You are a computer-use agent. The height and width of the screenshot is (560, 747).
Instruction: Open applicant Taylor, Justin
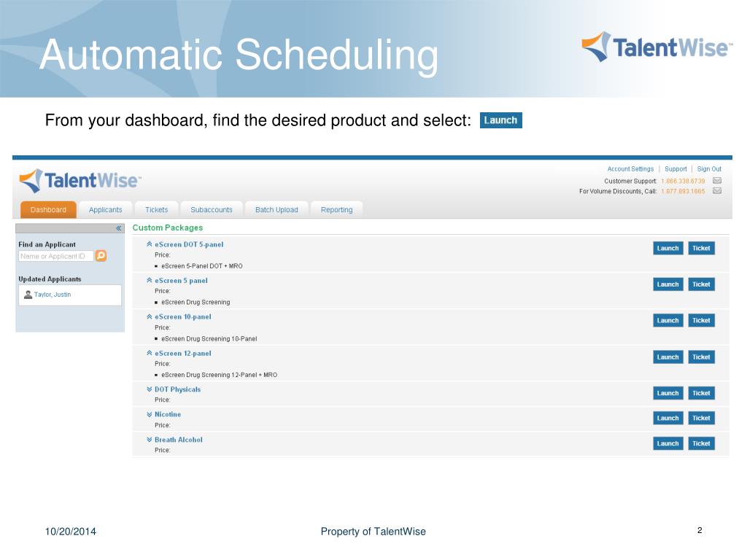pyautogui.click(x=53, y=295)
